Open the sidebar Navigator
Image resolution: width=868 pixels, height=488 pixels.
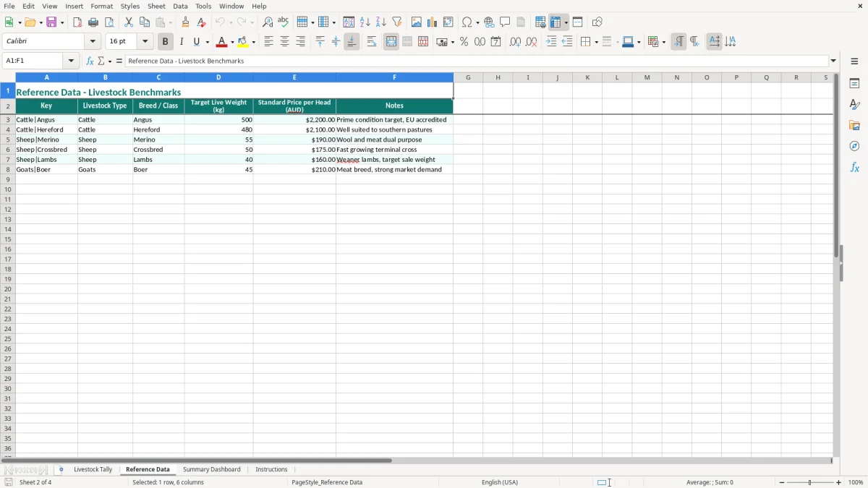point(854,146)
